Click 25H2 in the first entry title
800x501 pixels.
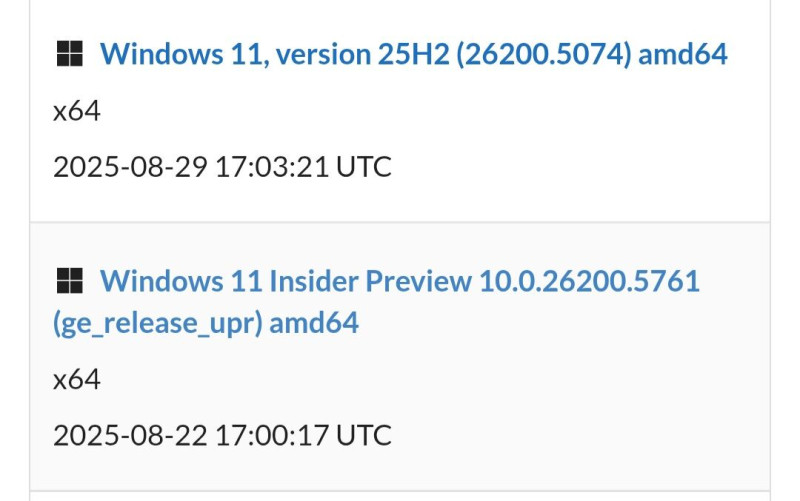tap(414, 54)
